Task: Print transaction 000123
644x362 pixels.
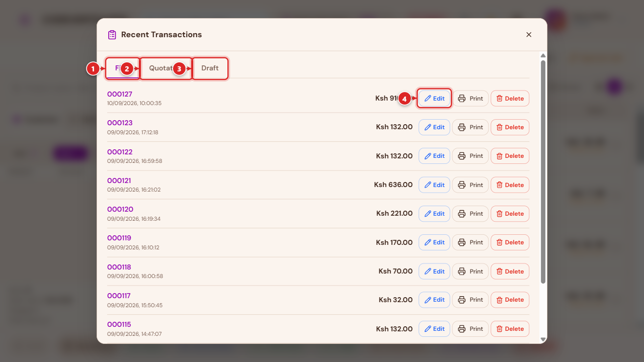Action: coord(470,127)
